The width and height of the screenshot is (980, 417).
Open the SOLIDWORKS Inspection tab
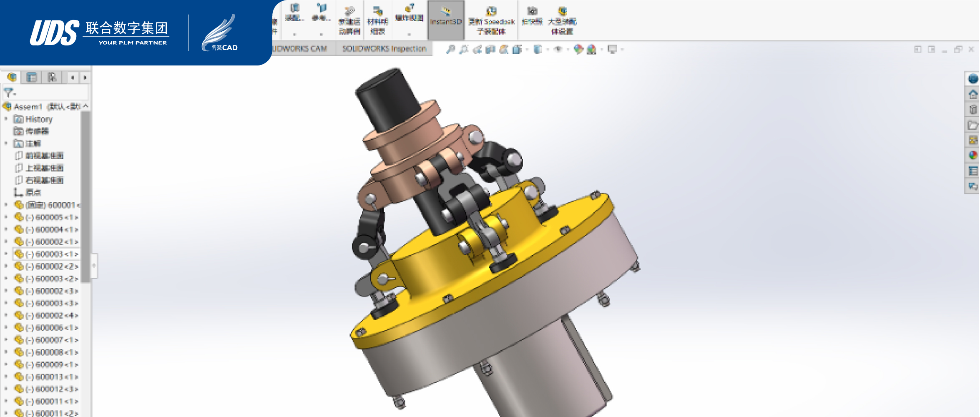(x=384, y=49)
